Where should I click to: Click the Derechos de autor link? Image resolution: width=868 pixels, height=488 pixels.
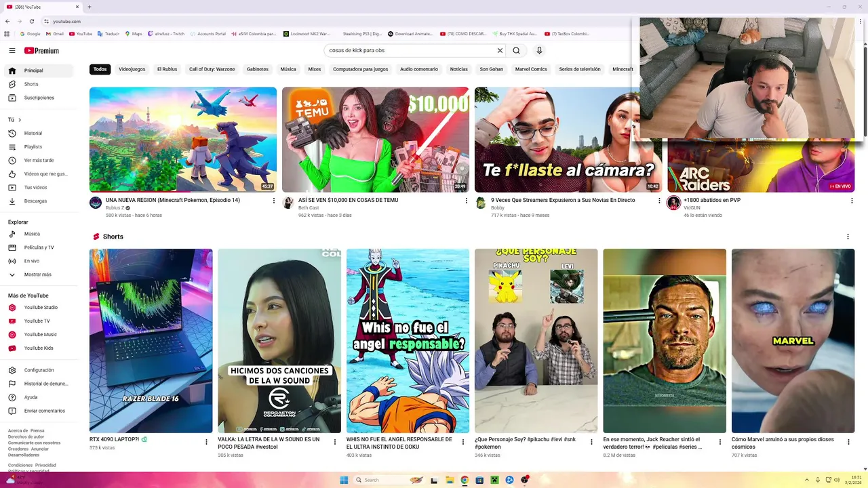(26, 436)
